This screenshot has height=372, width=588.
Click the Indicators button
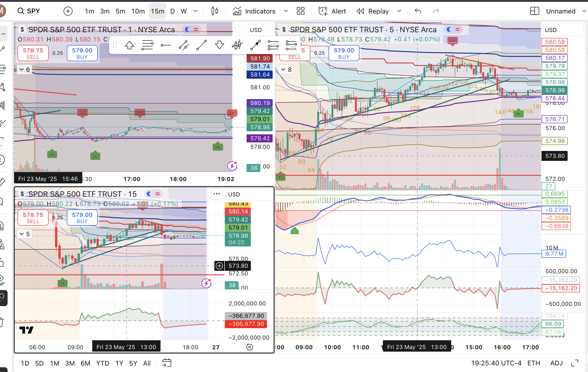254,11
